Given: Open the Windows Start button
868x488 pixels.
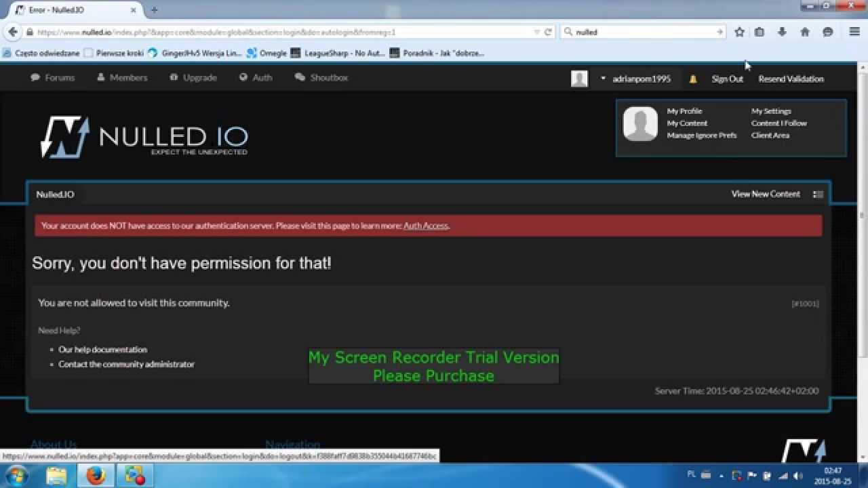Looking at the screenshot, I should pos(17,476).
